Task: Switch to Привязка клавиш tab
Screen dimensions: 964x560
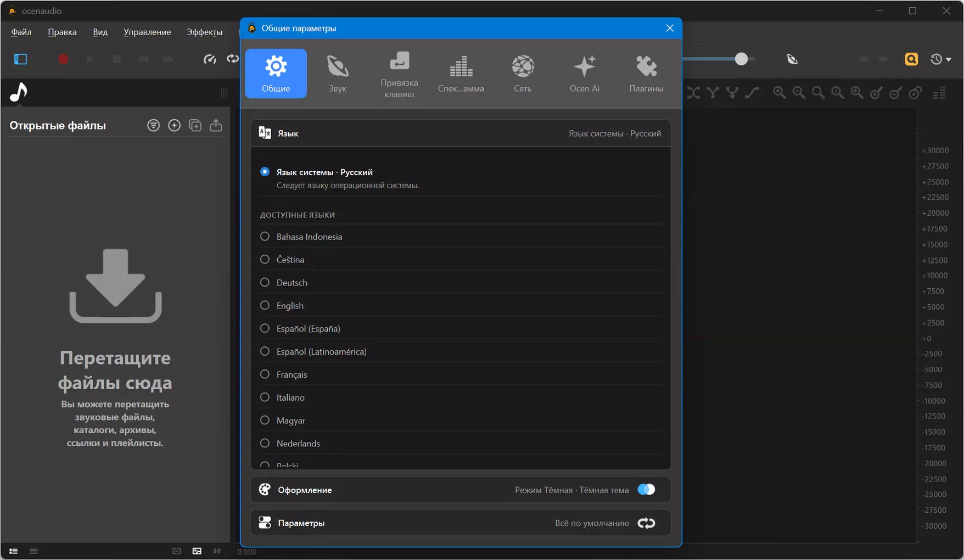Action: 399,74
